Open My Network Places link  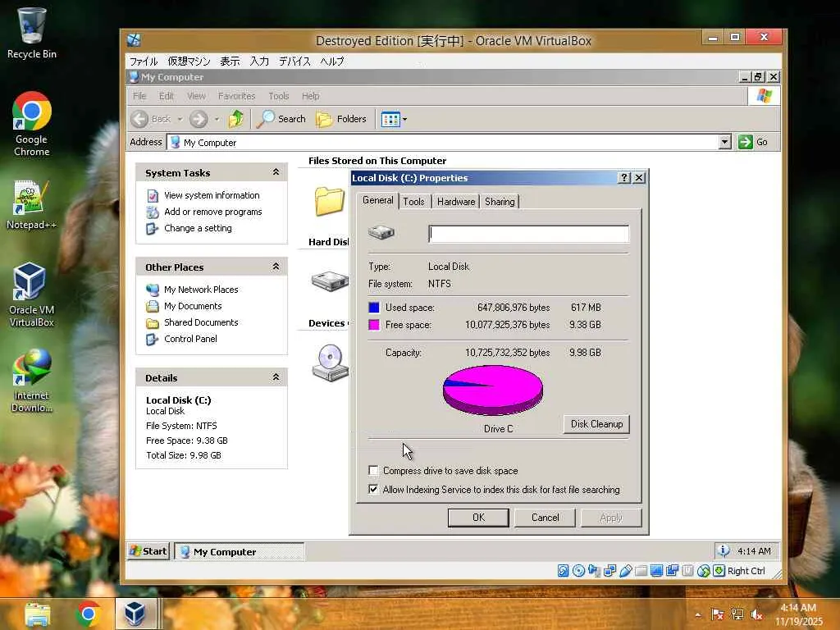(x=201, y=290)
